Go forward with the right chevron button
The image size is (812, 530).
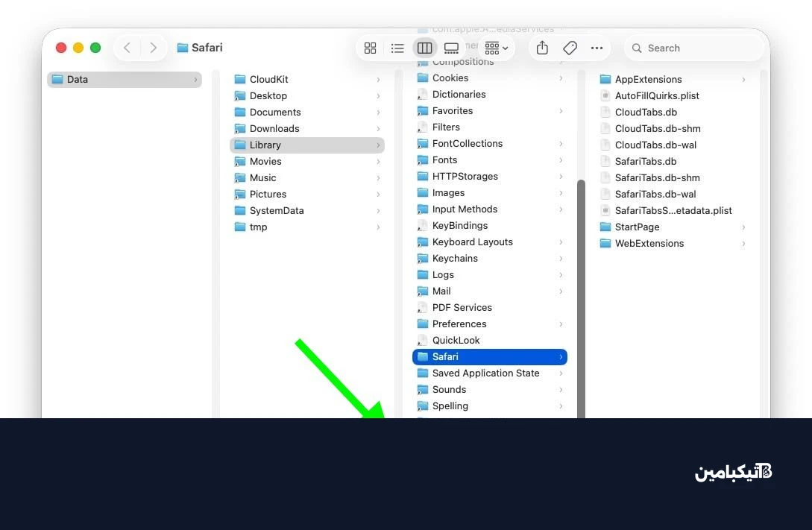153,48
